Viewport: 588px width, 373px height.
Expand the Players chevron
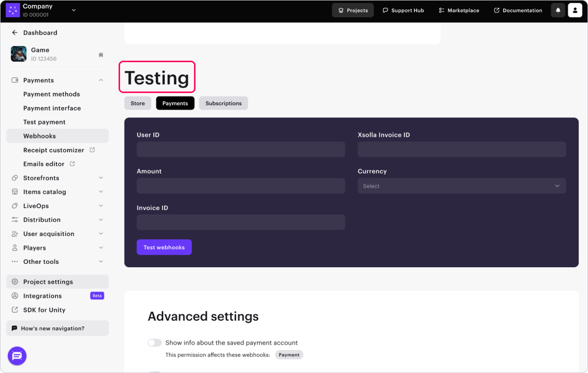click(x=101, y=248)
